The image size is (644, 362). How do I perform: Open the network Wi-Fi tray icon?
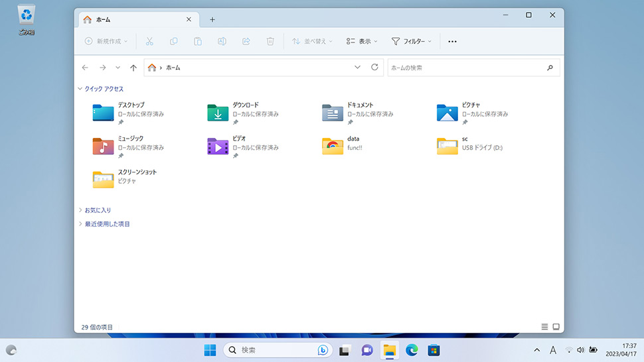click(x=569, y=350)
